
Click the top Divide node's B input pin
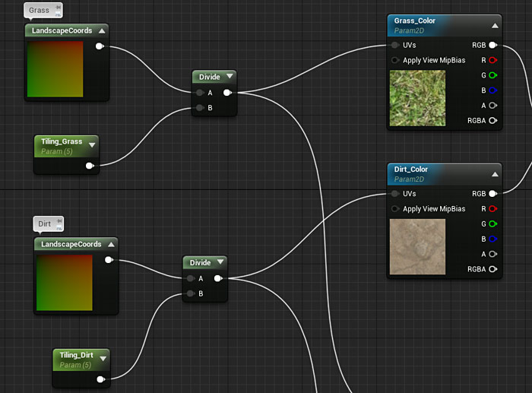[x=199, y=108]
